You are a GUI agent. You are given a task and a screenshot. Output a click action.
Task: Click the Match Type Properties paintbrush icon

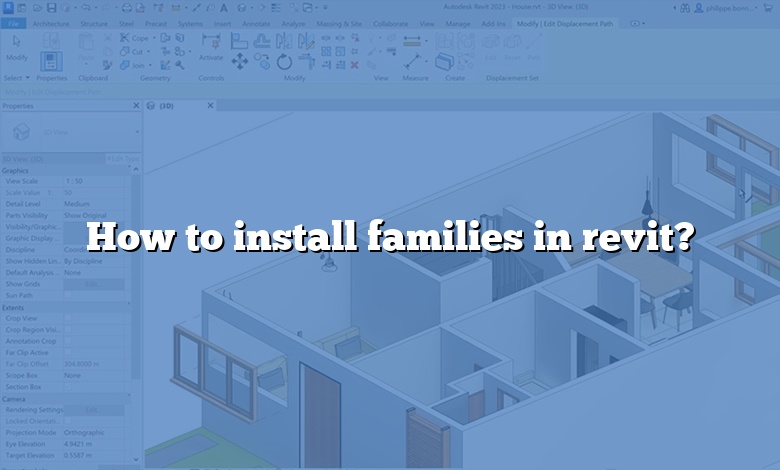point(108,65)
